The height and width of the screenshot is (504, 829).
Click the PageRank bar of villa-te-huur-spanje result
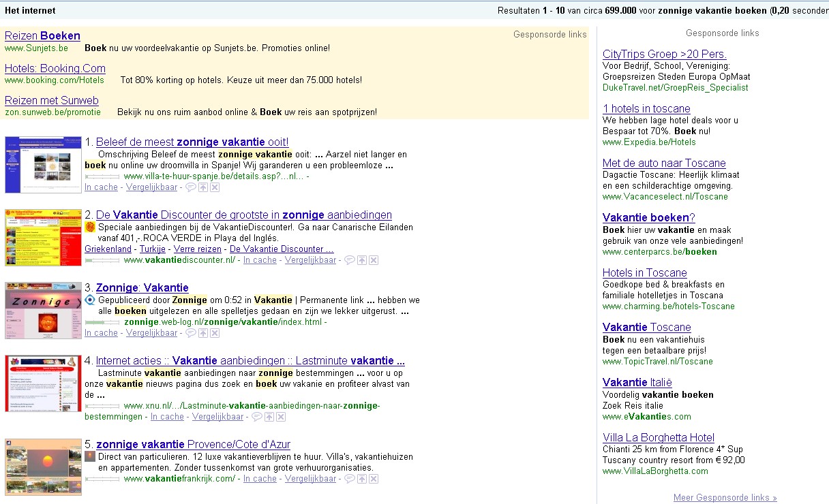click(x=102, y=176)
